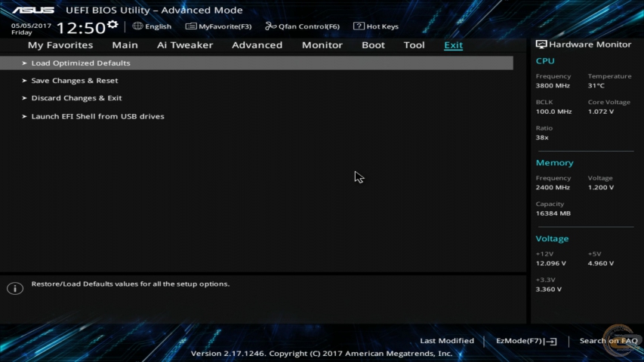Click CPU temperature value 31°C
The height and width of the screenshot is (362, 644).
596,86
